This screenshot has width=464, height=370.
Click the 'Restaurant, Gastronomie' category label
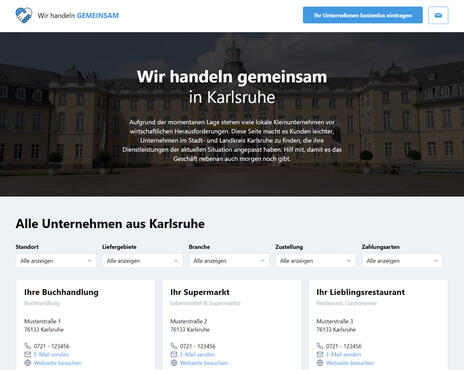(x=347, y=303)
